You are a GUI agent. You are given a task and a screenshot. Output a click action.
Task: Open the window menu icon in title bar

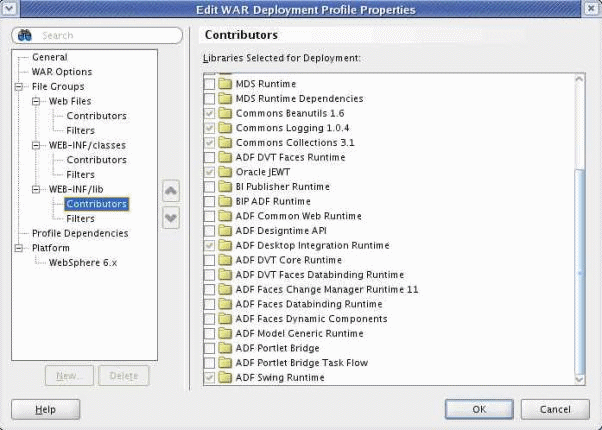pos(9,8)
